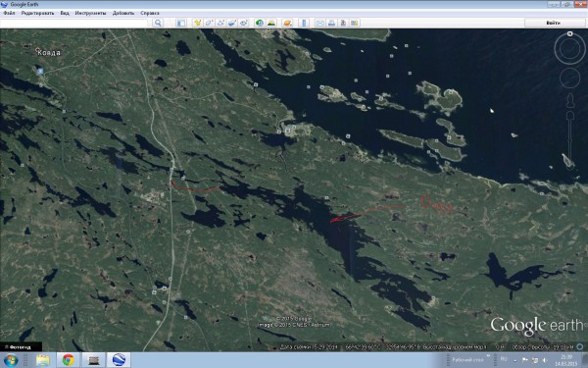Add an image overlay from toolbar
Screen dimensions: 588x368
click(x=232, y=23)
